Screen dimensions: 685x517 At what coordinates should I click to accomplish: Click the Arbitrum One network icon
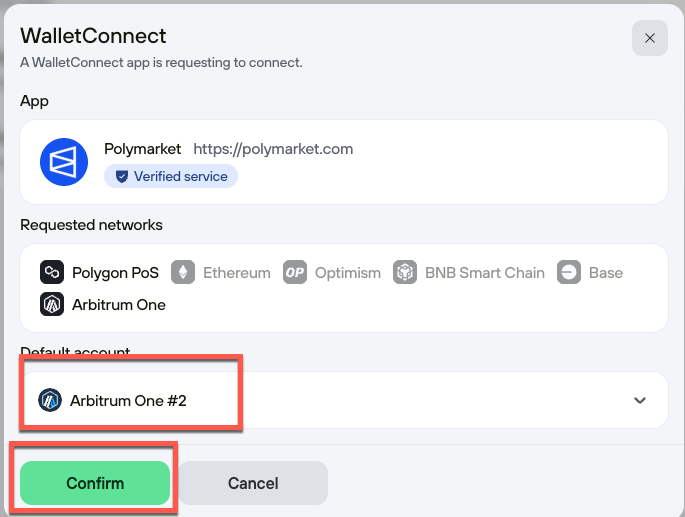[52, 304]
